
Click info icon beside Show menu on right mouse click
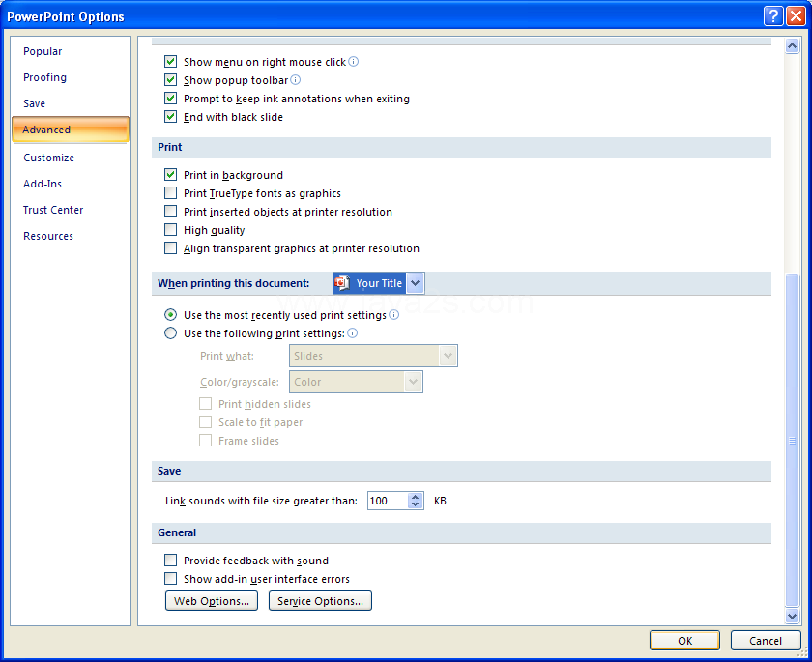[353, 62]
